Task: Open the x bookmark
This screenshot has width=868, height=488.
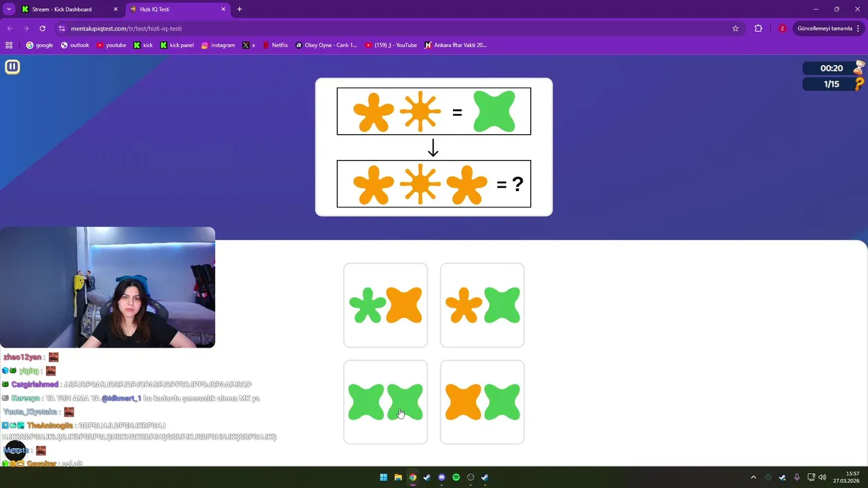Action: tap(249, 45)
